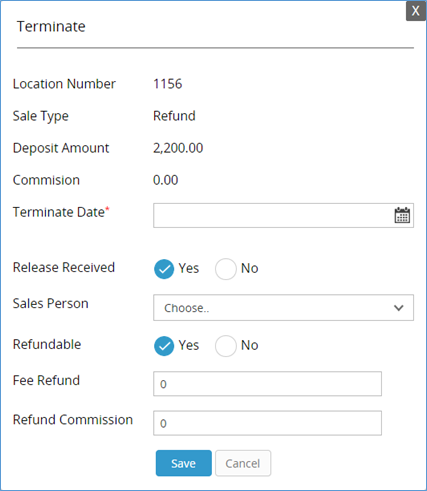Focus the Terminate Date input field
This screenshot has height=491, width=427.
coord(283,215)
